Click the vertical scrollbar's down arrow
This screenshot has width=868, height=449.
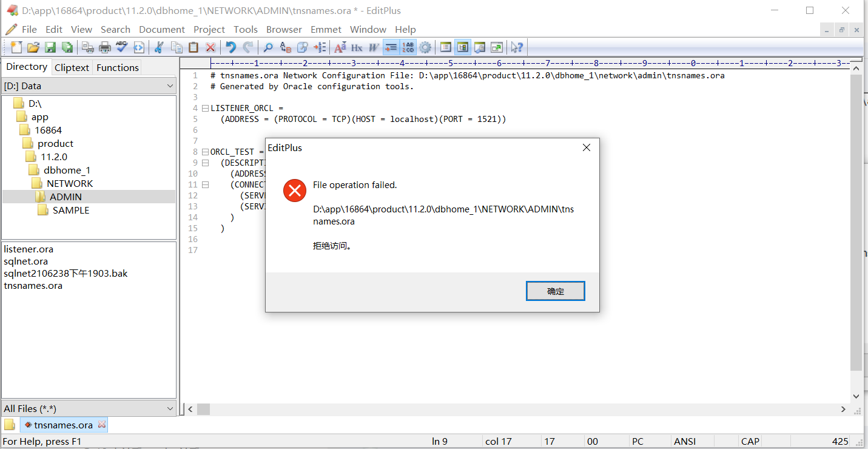pos(856,396)
